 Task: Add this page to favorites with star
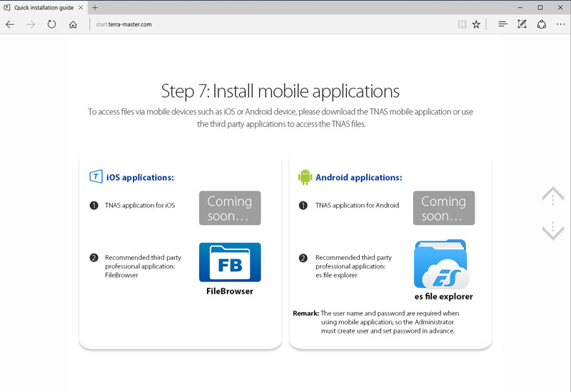[x=476, y=24]
